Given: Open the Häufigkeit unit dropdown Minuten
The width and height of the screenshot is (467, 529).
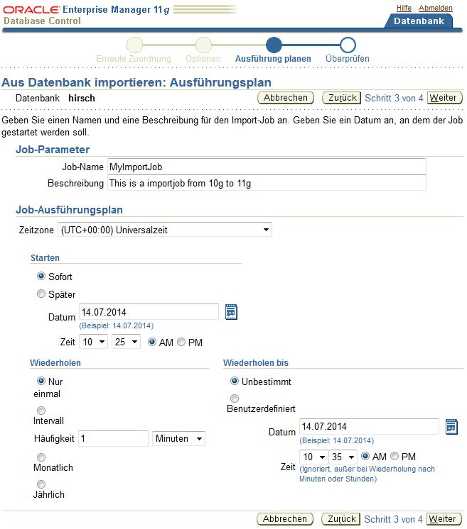Looking at the screenshot, I should coord(178,439).
